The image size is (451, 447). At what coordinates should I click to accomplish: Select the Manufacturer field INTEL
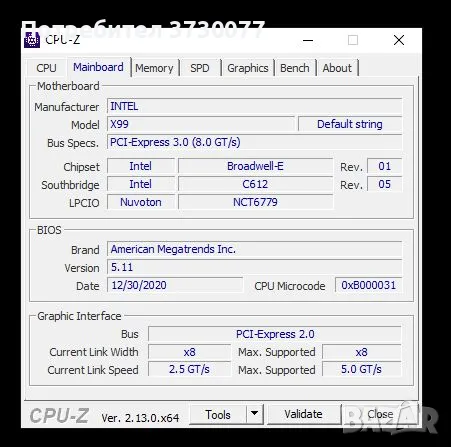click(254, 106)
